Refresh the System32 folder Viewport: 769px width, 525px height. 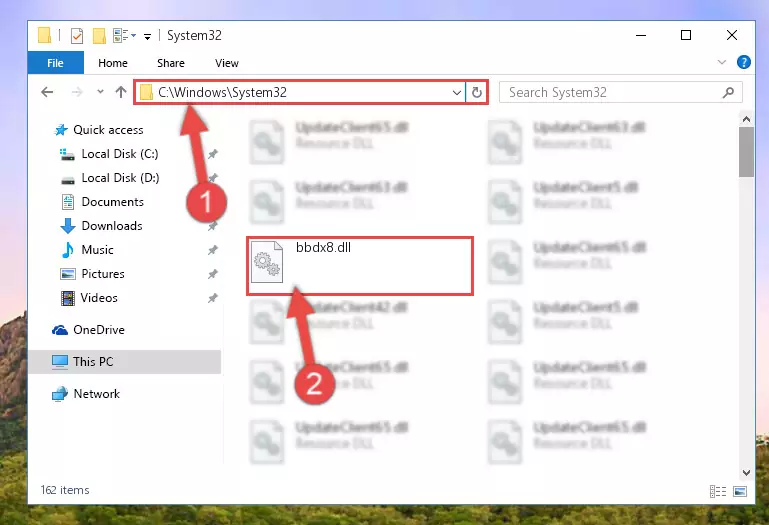point(477,92)
